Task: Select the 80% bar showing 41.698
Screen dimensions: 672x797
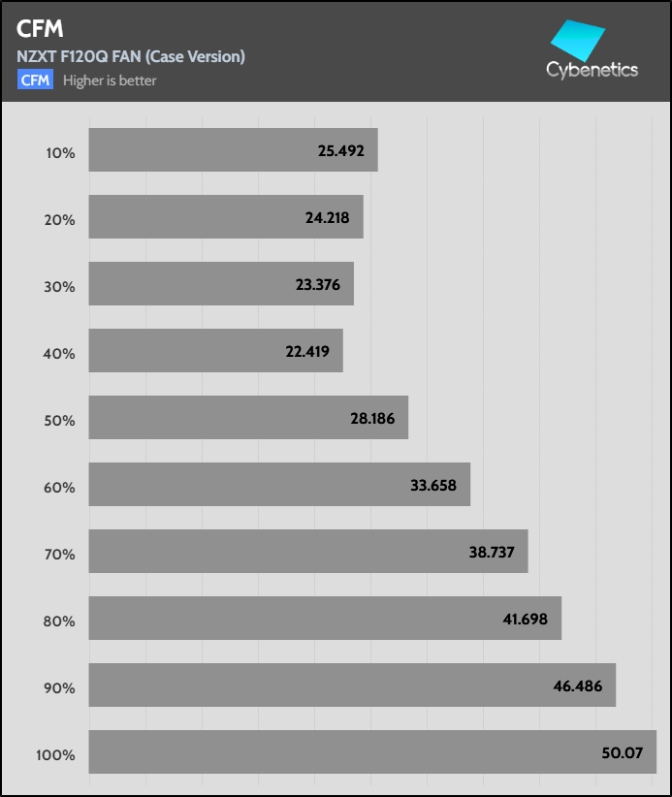Action: tap(325, 619)
